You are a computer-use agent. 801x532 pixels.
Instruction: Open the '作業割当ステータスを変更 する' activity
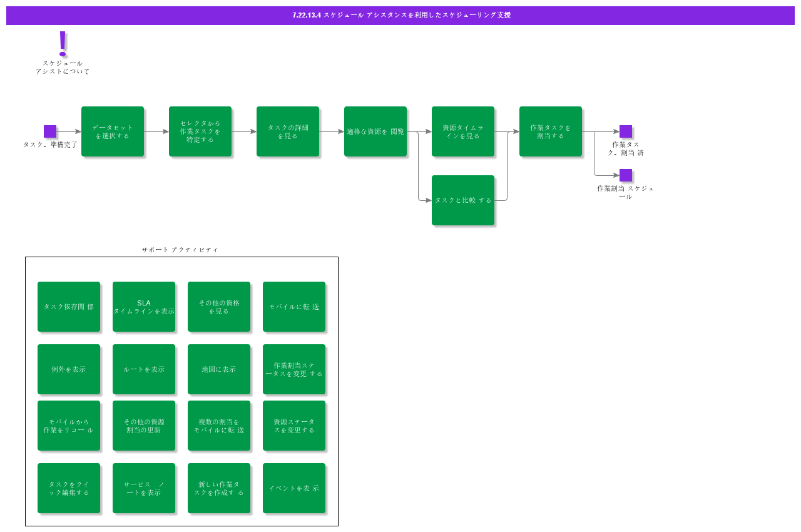(x=294, y=369)
